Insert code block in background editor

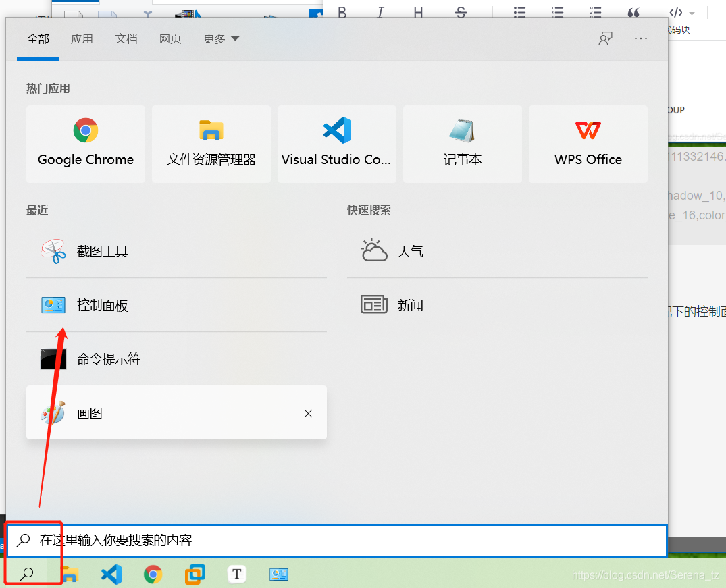[x=676, y=13]
